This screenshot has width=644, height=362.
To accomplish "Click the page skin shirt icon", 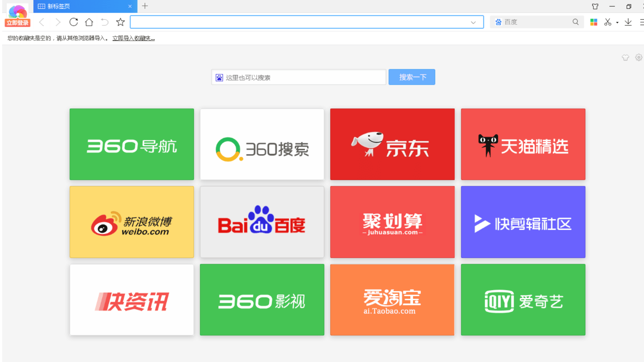I will [x=626, y=57].
